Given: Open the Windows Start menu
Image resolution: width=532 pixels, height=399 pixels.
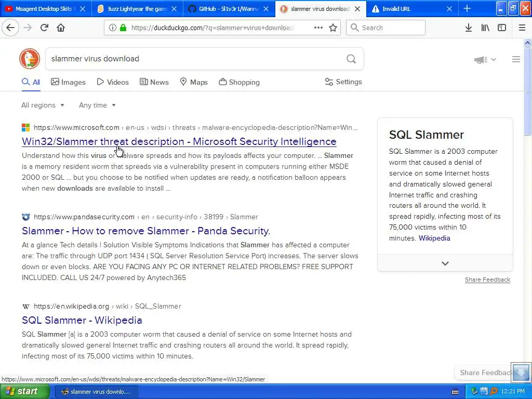Looking at the screenshot, I should point(24,392).
